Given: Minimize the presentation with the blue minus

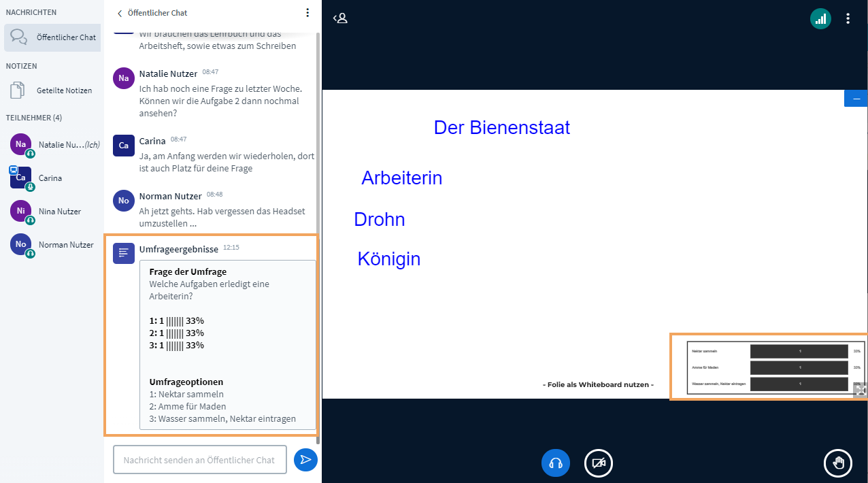Looking at the screenshot, I should [x=855, y=98].
